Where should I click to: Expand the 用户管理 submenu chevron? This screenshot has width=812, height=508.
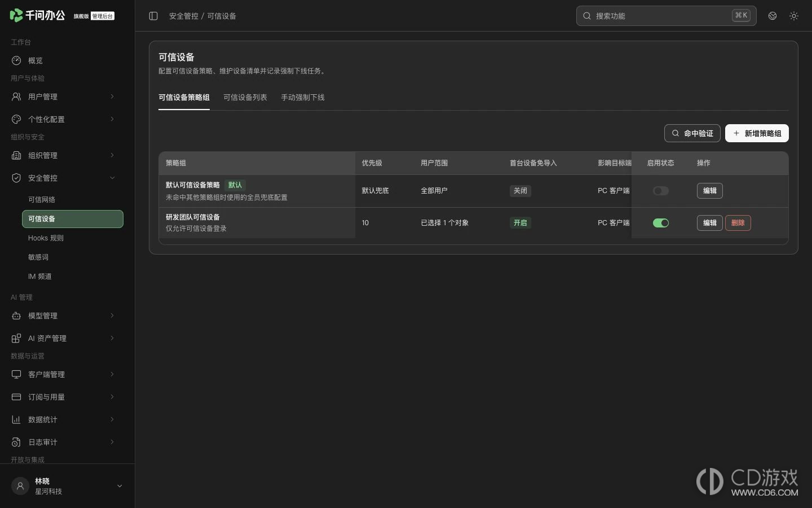pyautogui.click(x=112, y=97)
